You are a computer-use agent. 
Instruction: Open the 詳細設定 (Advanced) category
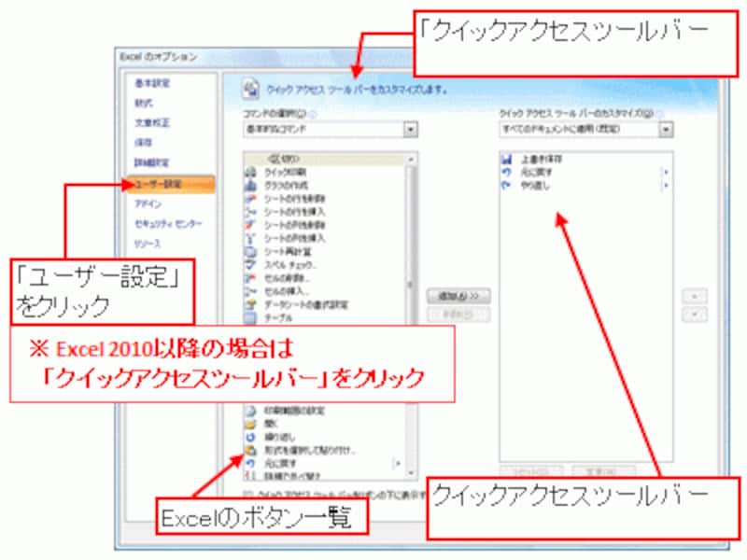[x=151, y=162]
